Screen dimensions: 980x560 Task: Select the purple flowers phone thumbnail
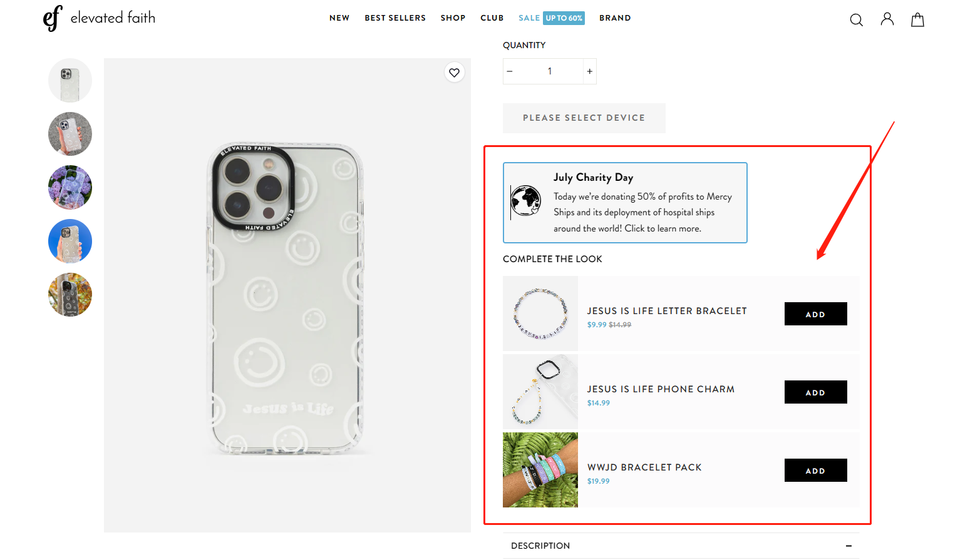[70, 187]
